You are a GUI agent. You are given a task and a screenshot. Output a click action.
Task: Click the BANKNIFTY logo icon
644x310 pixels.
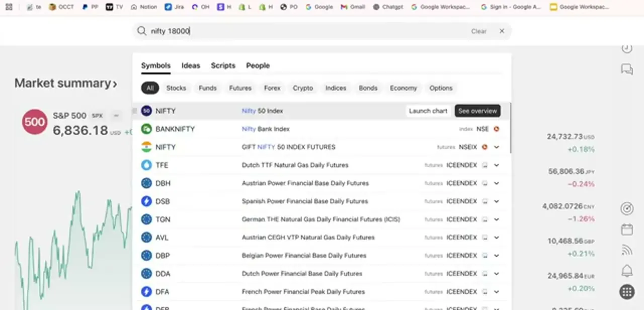point(146,129)
